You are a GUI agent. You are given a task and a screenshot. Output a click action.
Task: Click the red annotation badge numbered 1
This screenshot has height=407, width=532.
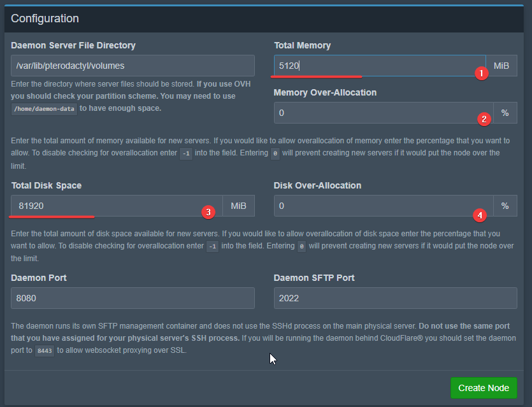pyautogui.click(x=482, y=73)
